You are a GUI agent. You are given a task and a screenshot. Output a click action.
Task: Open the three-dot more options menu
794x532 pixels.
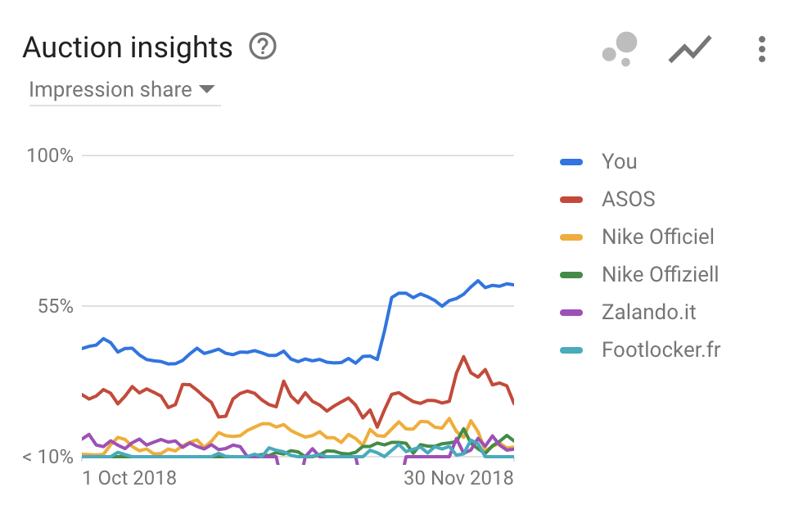[x=761, y=49]
